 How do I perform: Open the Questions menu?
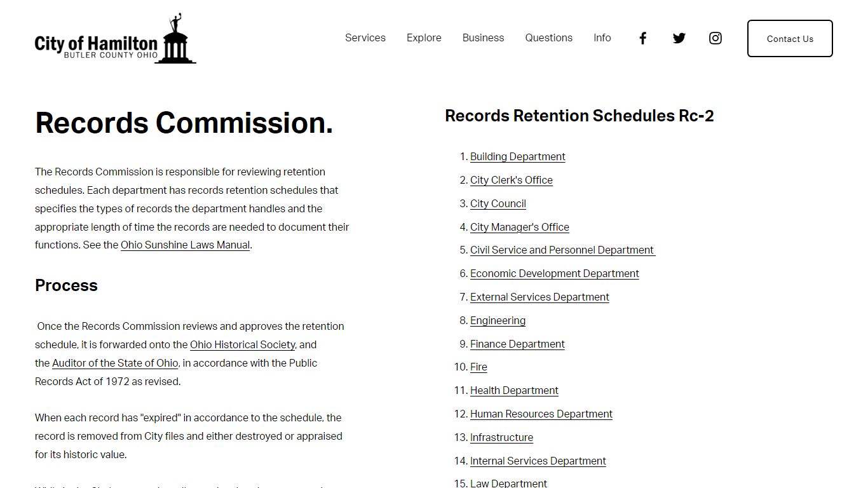[x=549, y=38]
